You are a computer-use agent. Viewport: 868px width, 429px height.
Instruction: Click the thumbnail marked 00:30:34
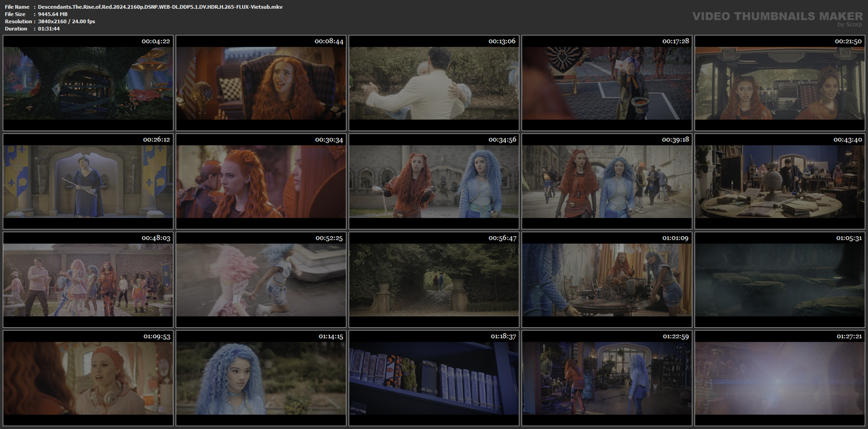tap(261, 181)
